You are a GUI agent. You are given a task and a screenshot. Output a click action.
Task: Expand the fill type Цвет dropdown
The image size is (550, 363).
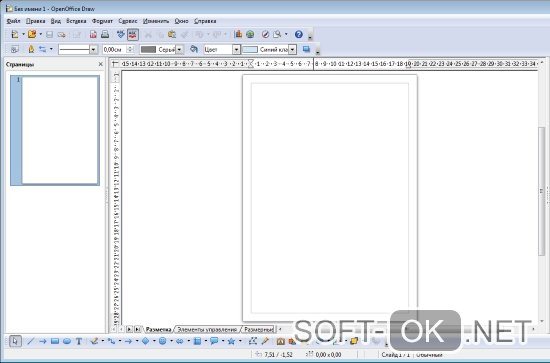(236, 49)
